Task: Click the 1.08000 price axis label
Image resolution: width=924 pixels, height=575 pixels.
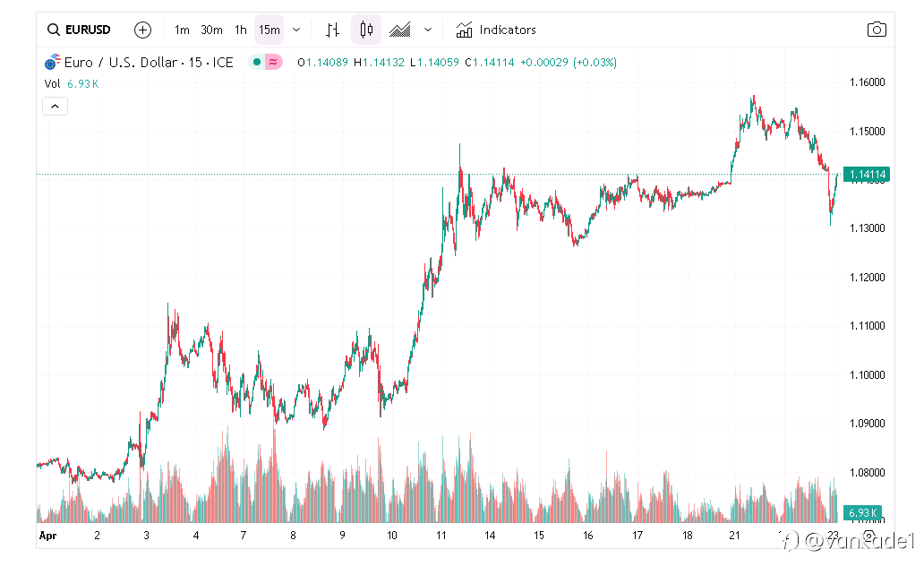Action: [867, 472]
